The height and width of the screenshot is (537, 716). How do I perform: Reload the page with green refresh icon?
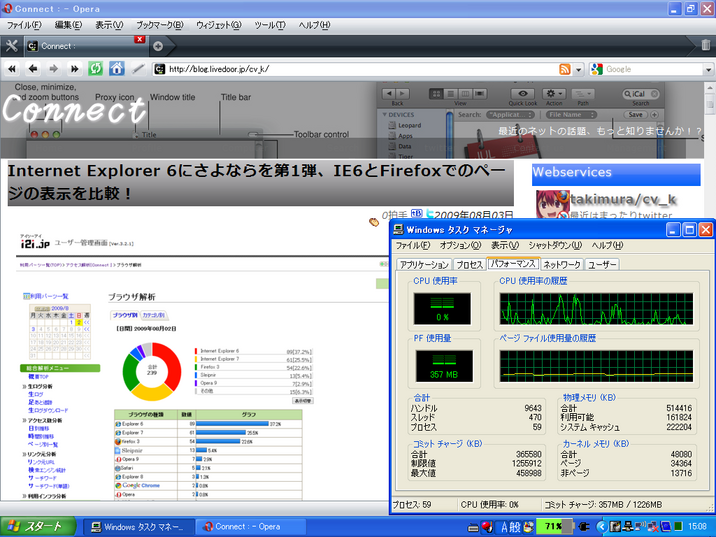[x=95, y=69]
